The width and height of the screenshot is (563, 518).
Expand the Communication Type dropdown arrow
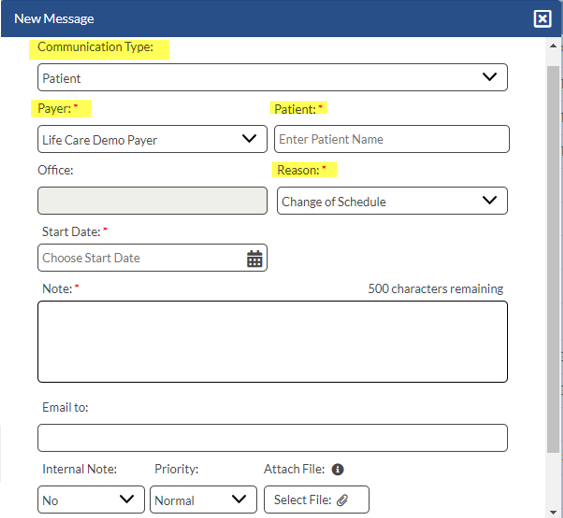coord(489,77)
